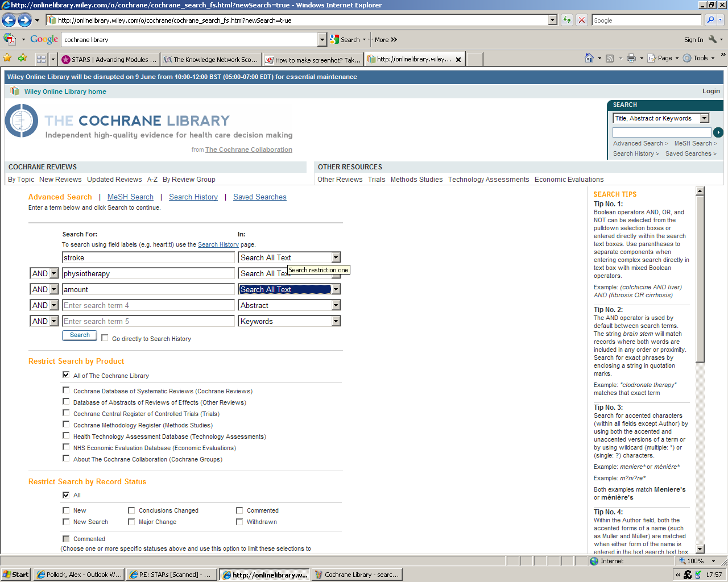Open the By Topic reviews menu
Image resolution: width=728 pixels, height=582 pixels.
(x=21, y=180)
